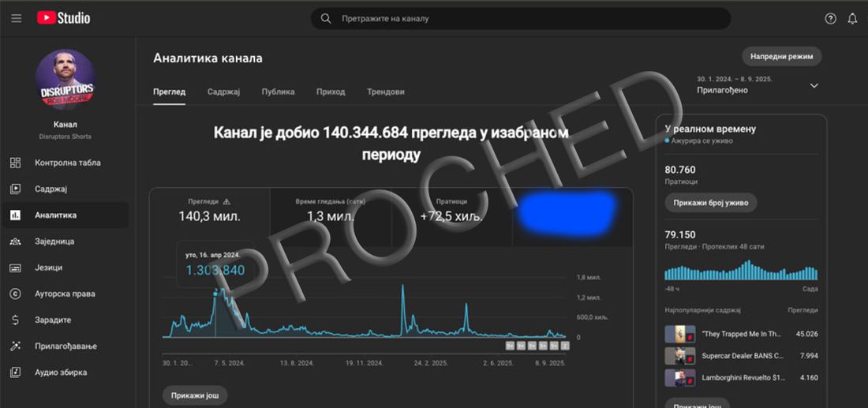Click the Садржај sidebar content icon
Image resolution: width=868 pixels, height=408 pixels.
coord(16,189)
